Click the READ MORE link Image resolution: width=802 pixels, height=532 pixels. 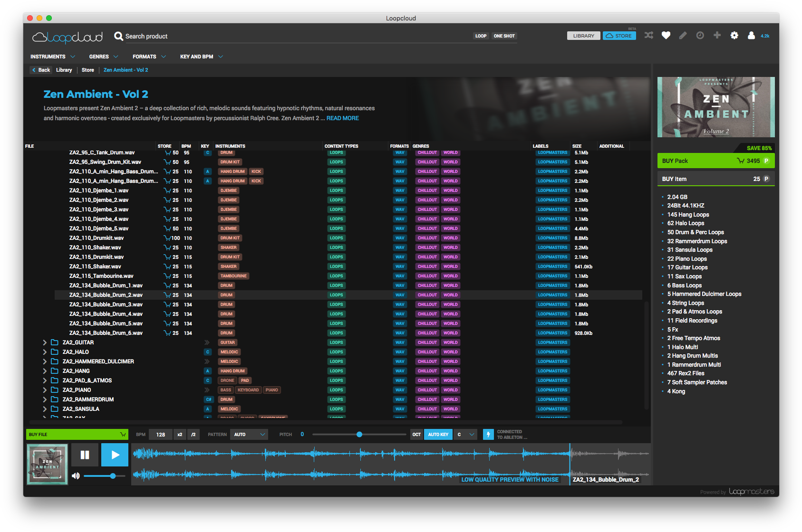pos(342,118)
